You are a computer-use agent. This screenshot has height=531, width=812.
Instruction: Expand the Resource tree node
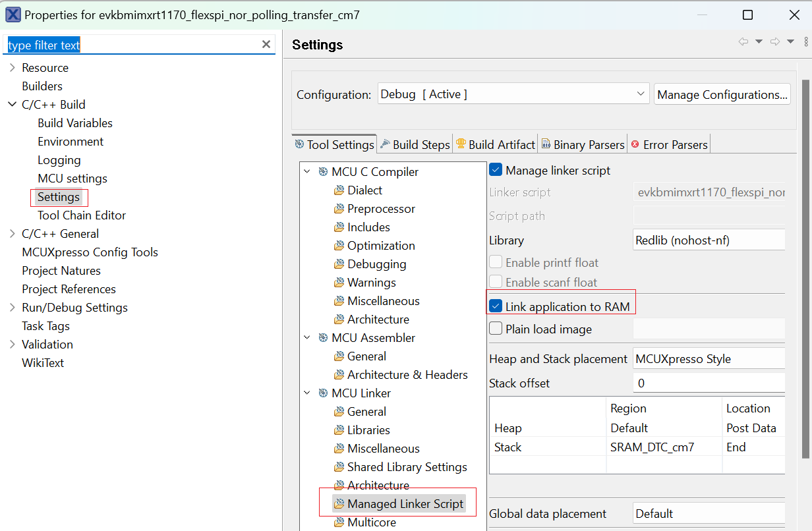[x=13, y=68]
